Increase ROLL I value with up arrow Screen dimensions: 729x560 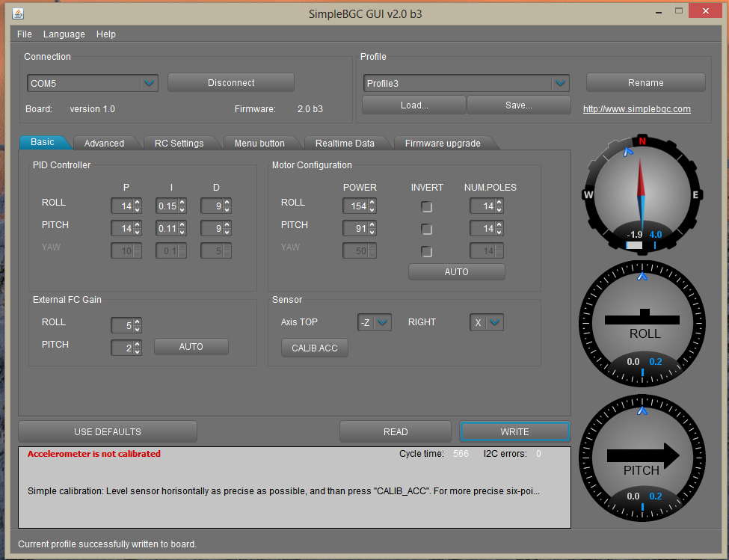(182, 202)
